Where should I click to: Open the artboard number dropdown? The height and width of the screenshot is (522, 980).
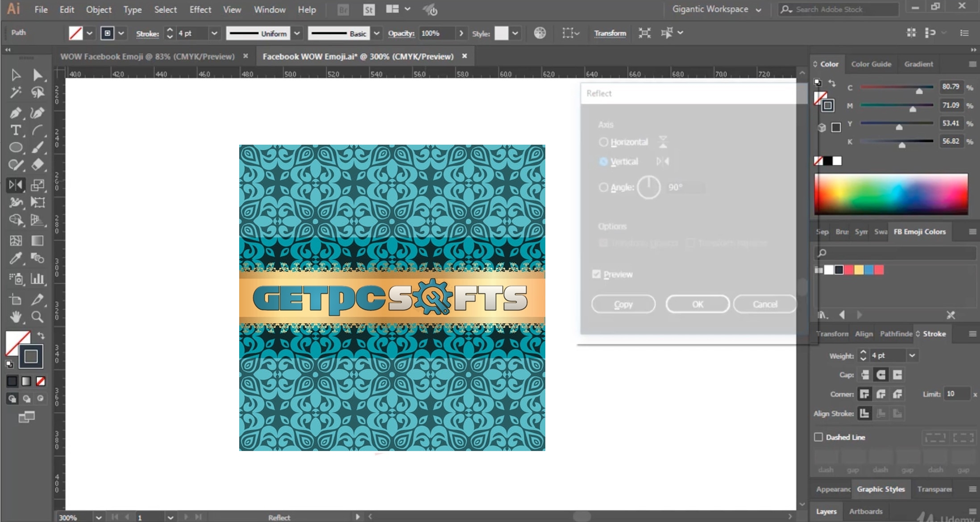coord(170,517)
